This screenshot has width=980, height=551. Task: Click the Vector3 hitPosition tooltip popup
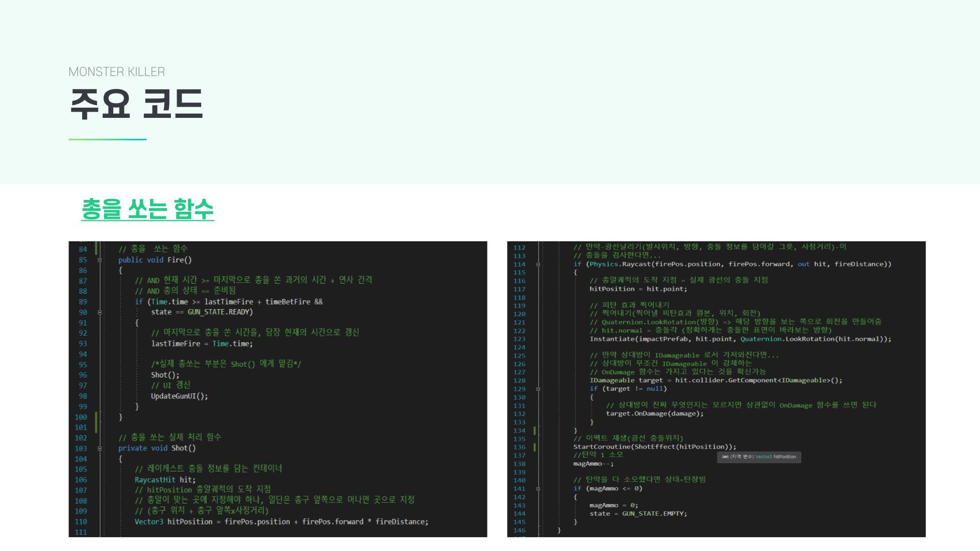759,457
